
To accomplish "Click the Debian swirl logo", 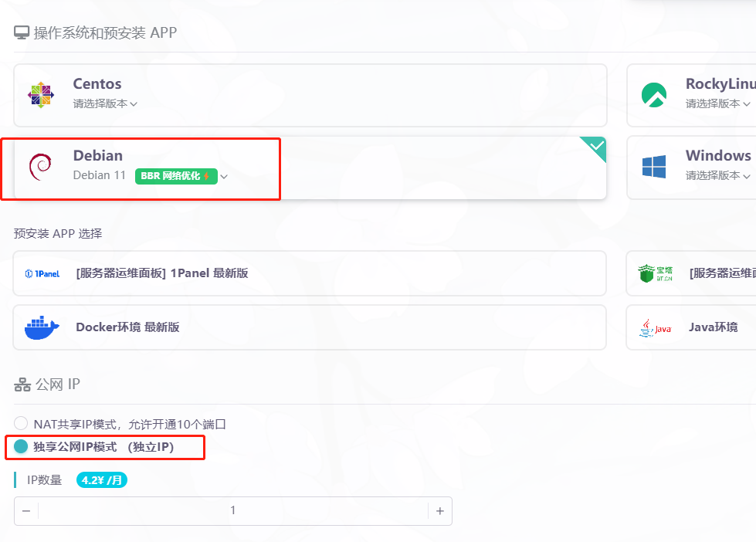I will click(41, 166).
